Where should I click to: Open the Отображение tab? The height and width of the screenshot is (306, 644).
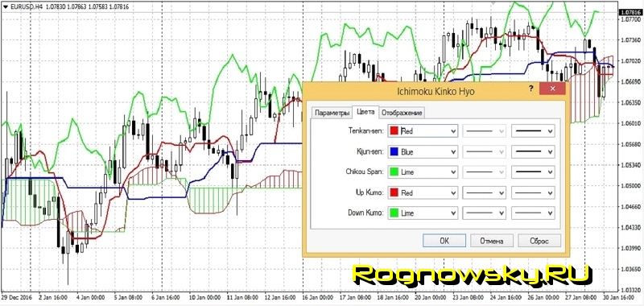[402, 113]
